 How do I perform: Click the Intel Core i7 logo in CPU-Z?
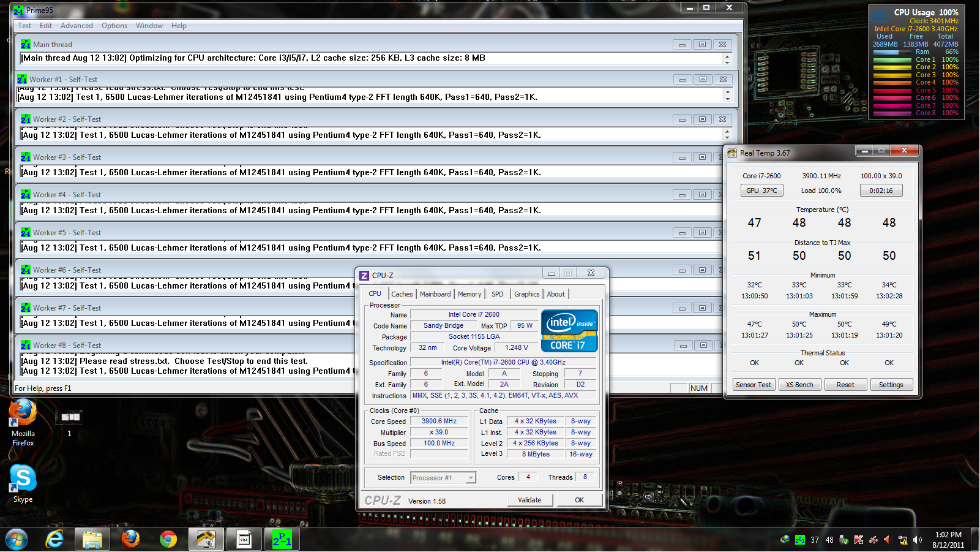point(569,331)
